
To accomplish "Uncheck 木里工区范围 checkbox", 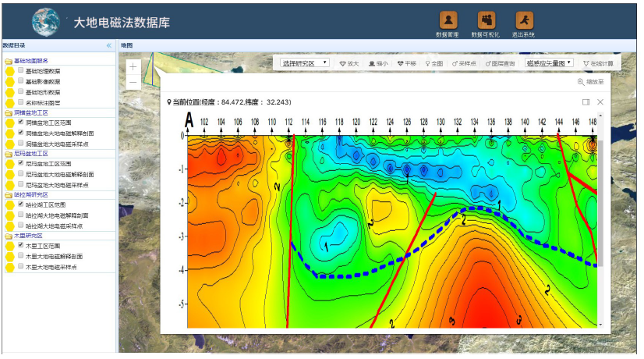I will 20,245.
